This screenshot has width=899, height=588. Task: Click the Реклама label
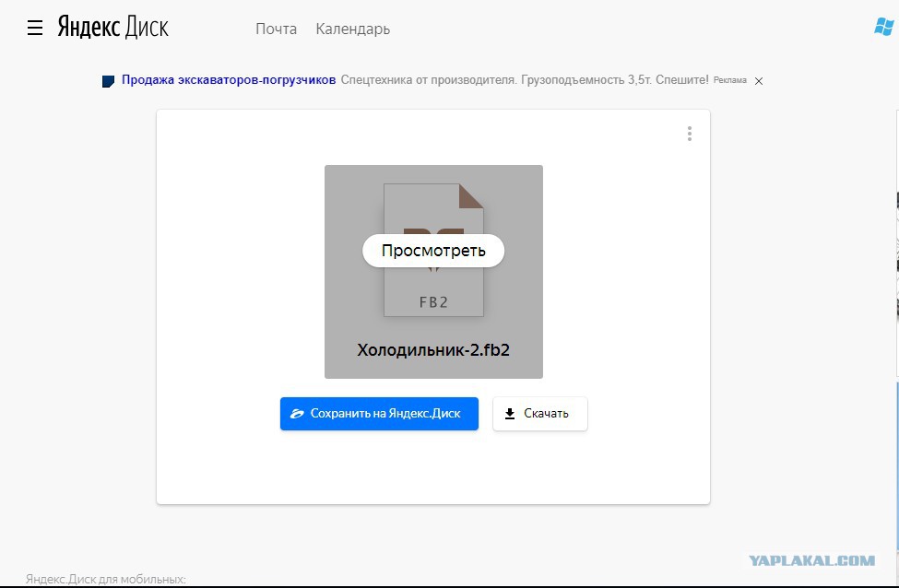pyautogui.click(x=730, y=80)
